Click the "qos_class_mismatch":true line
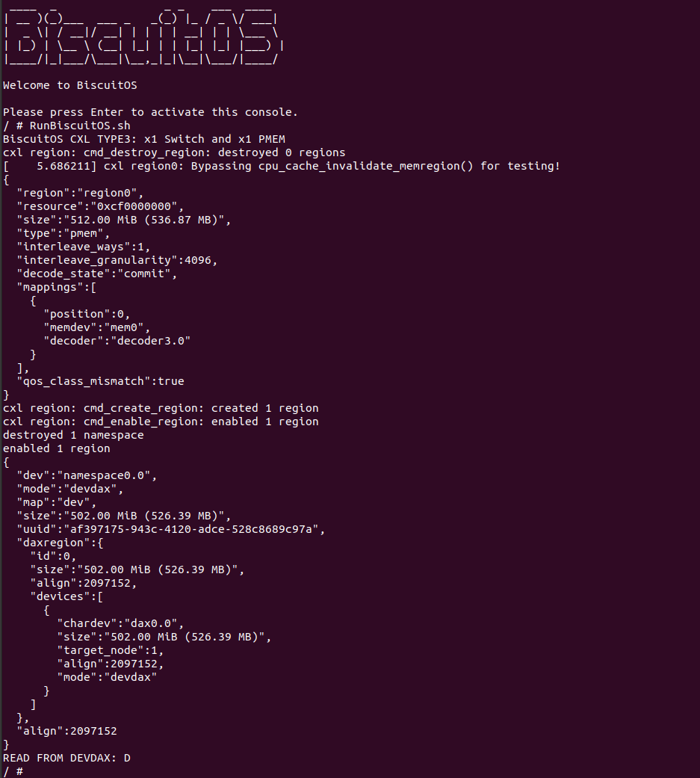The height and width of the screenshot is (778, 700). 99,381
